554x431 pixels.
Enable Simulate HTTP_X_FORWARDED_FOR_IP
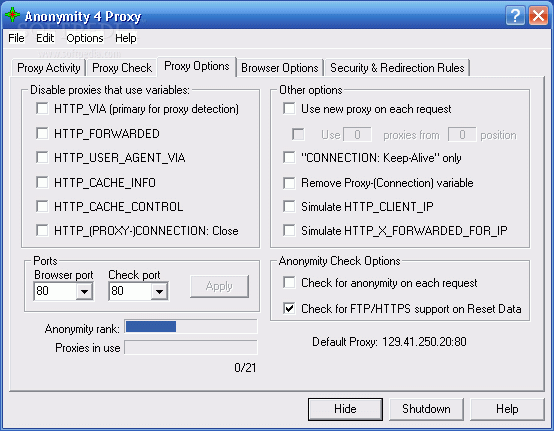pos(289,230)
